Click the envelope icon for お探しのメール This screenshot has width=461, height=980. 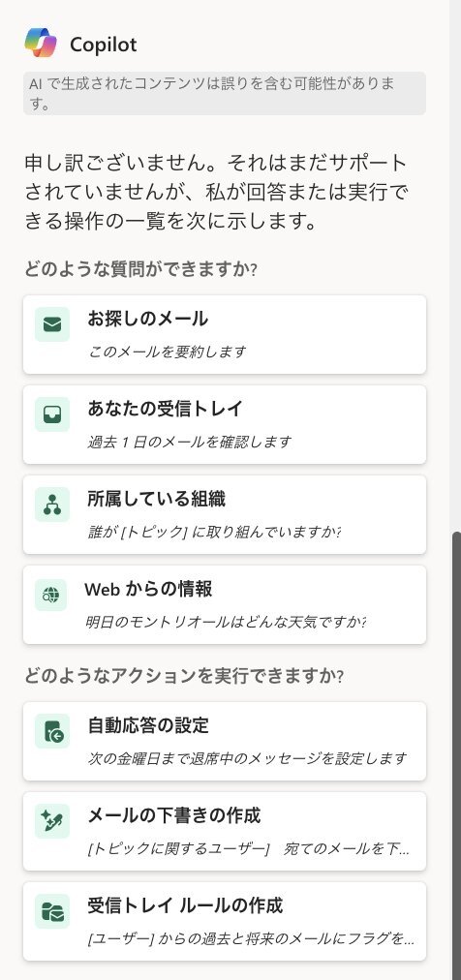pyautogui.click(x=52, y=324)
